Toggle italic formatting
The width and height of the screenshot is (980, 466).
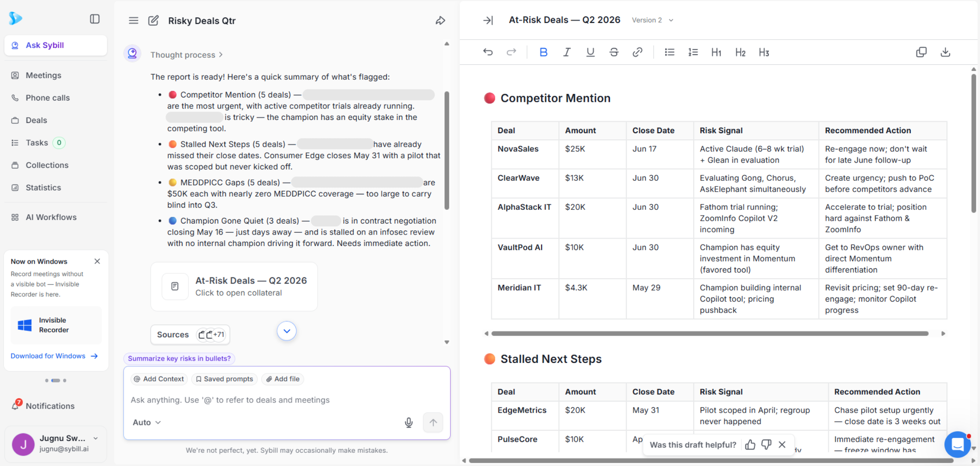click(567, 52)
